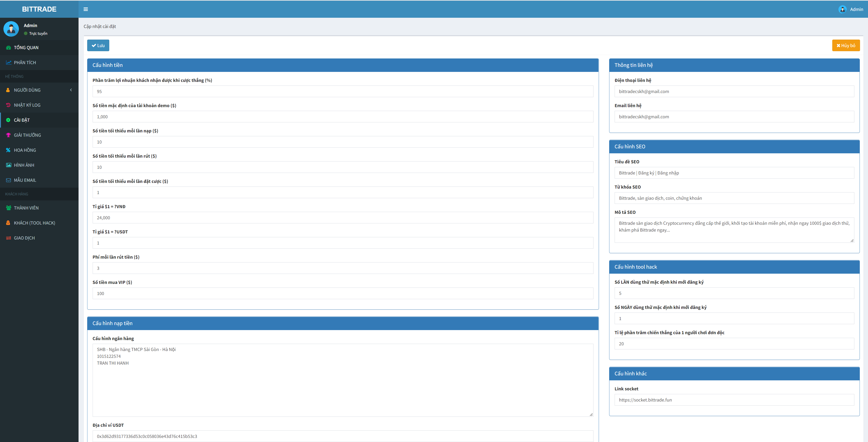Click the Phân tích chart icon
The image size is (868, 442).
point(8,63)
